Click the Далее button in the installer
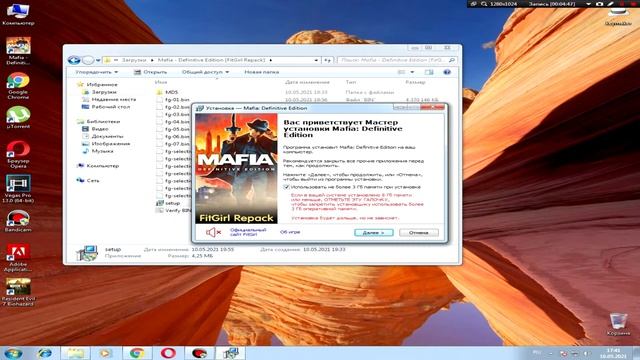Screen dimensions: 640x360 pos(373,233)
